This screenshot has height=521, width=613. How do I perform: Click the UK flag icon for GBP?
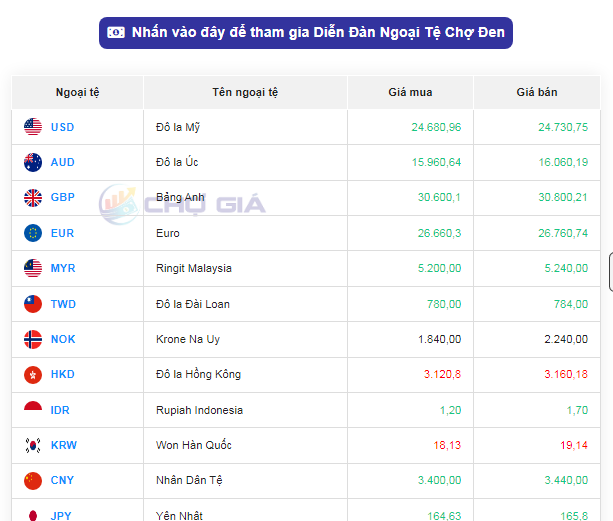(x=33, y=197)
